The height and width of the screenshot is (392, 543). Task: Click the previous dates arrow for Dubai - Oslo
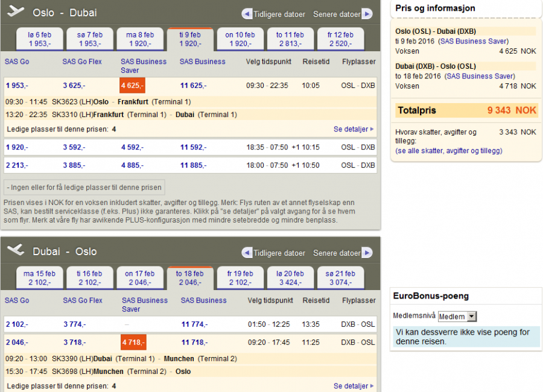[247, 253]
